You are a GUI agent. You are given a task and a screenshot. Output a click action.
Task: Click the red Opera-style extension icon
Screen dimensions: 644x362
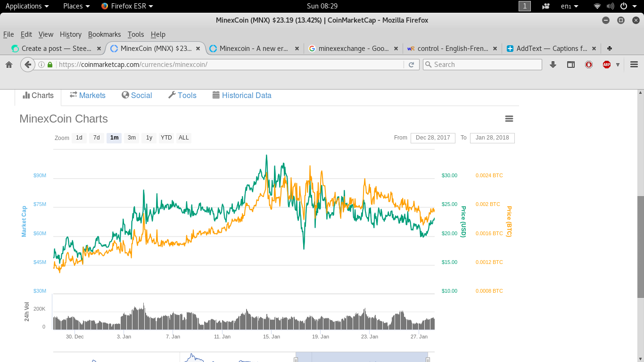coord(589,65)
